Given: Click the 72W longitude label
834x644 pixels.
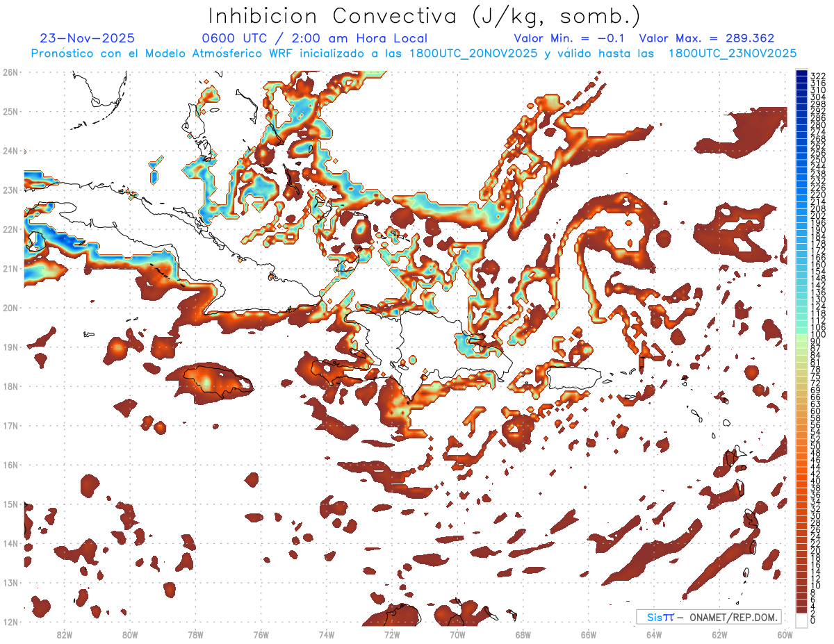Looking at the screenshot, I should 392,634.
